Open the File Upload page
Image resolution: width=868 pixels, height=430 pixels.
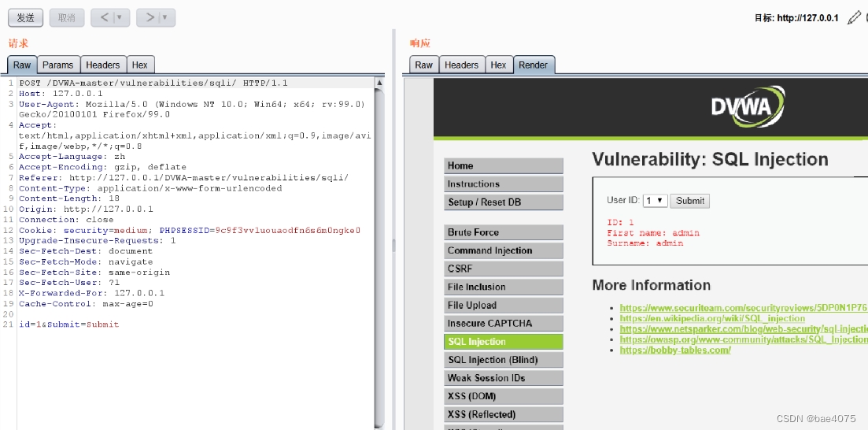pos(503,306)
